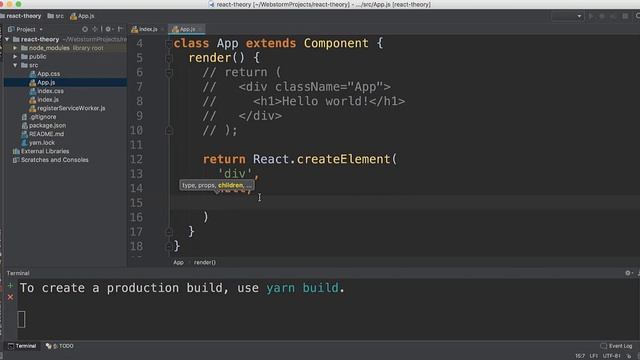Viewport: 640px width, 360px height.
Task: Fold the render method at line 5
Action: coord(169,58)
